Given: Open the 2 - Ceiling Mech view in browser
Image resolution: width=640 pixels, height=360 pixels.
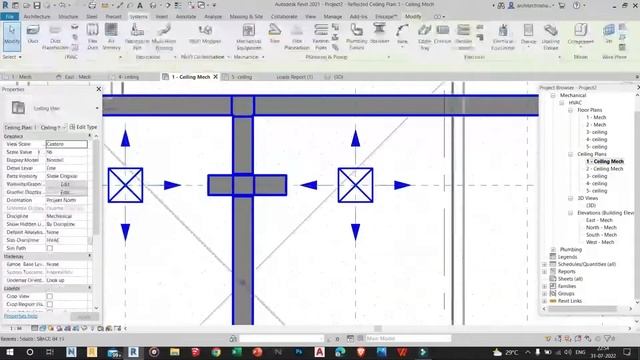Looking at the screenshot, I should coord(604,169).
